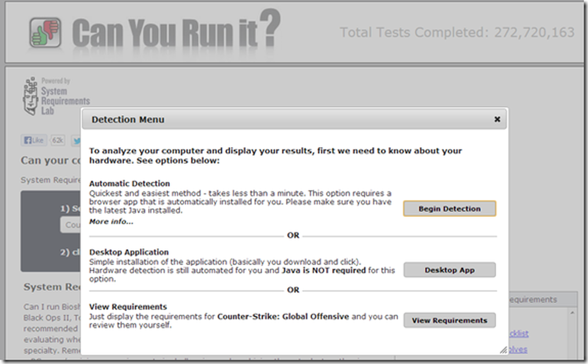
Task: Click the Counter-Strike: Global Offensive game name
Action: (x=283, y=316)
